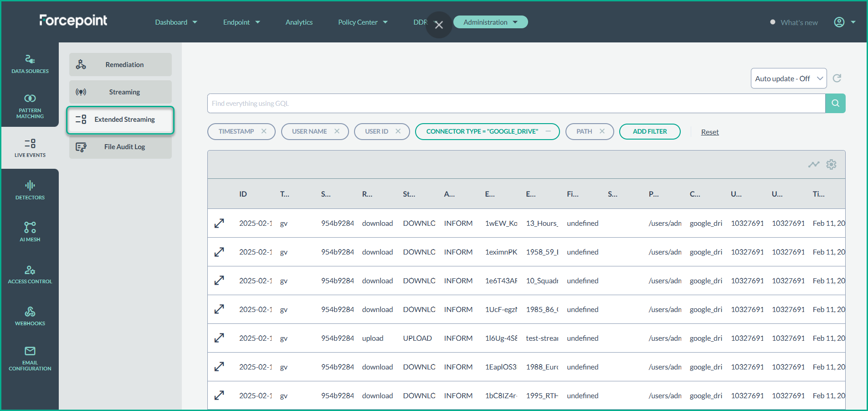This screenshot has width=868, height=411.
Task: Open table settings gear icon
Action: point(831,165)
